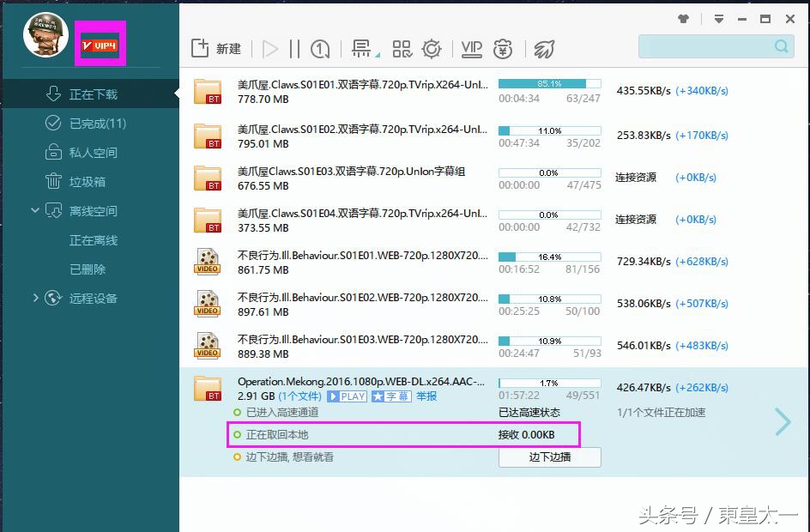The image size is (810, 532).
Task: Click the search magnifier icon
Action: 782,46
